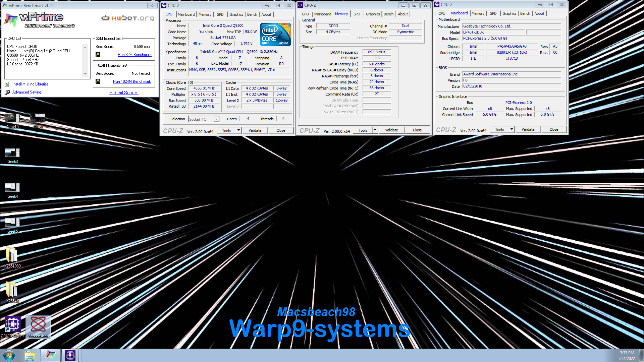Click Tools button in first CPU-Z window
Image resolution: width=644 pixels, height=362 pixels.
click(226, 130)
